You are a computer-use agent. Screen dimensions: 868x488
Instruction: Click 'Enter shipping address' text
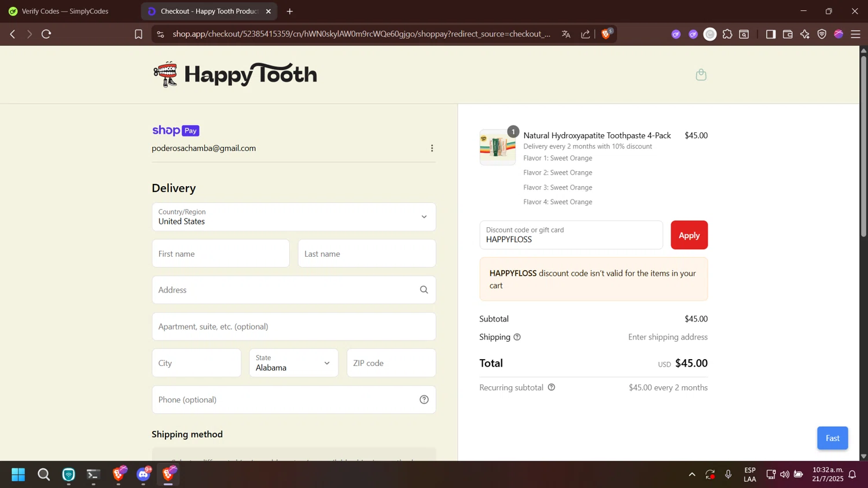click(x=668, y=337)
